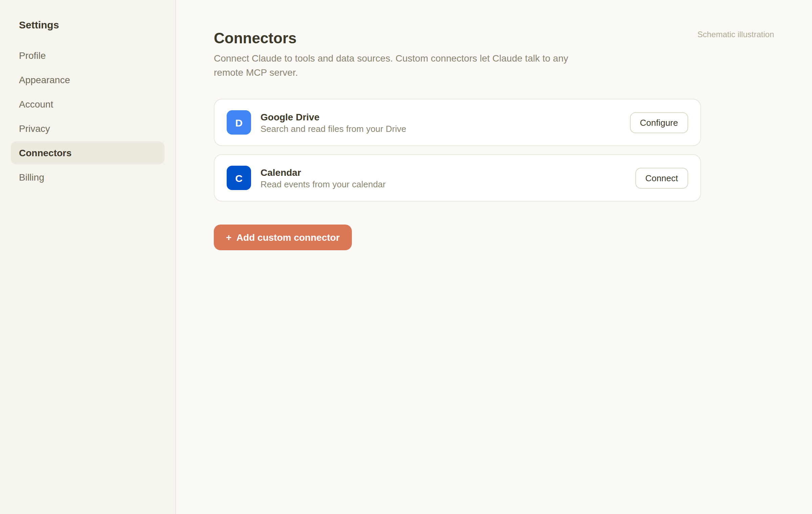The height and width of the screenshot is (514, 812).
Task: Click the Calendar connector title
Action: (281, 172)
